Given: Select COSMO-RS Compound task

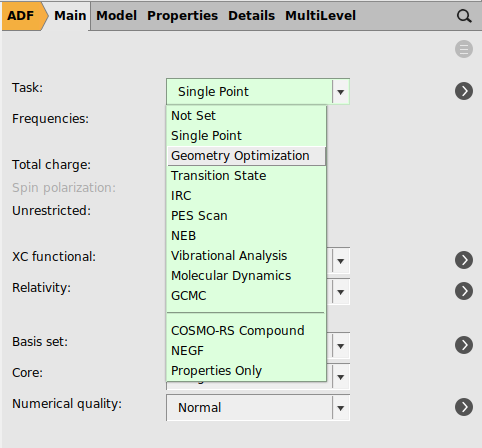Looking at the screenshot, I should pyautogui.click(x=246, y=331).
